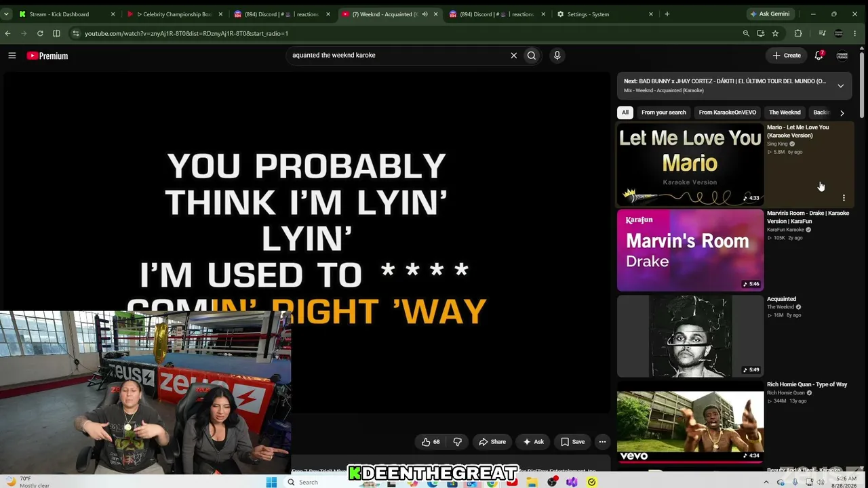This screenshot has height=488, width=868.
Task: Click the Ask Gemini button
Action: click(x=769, y=14)
